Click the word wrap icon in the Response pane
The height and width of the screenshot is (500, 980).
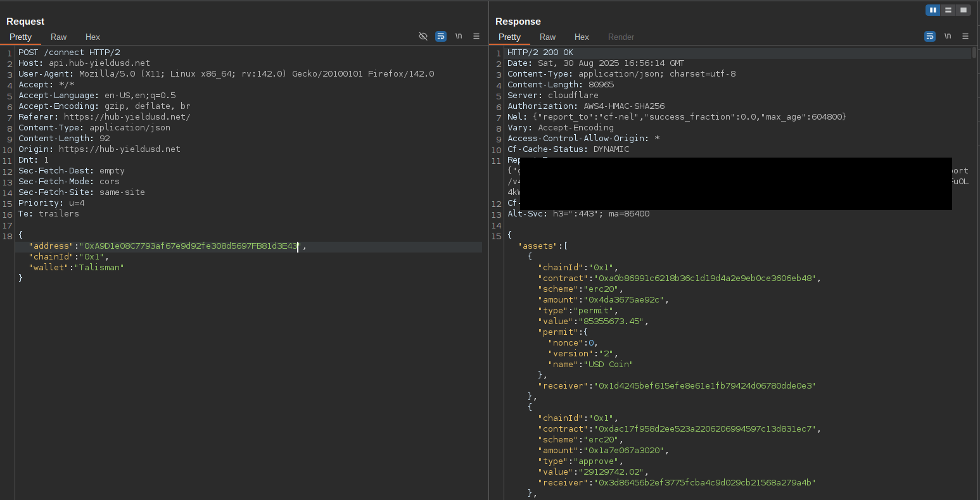pos(930,36)
